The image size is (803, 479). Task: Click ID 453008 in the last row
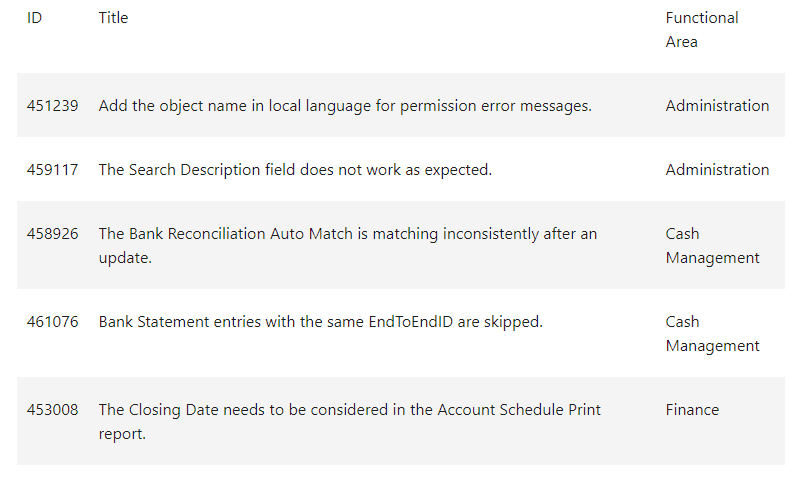tap(52, 410)
